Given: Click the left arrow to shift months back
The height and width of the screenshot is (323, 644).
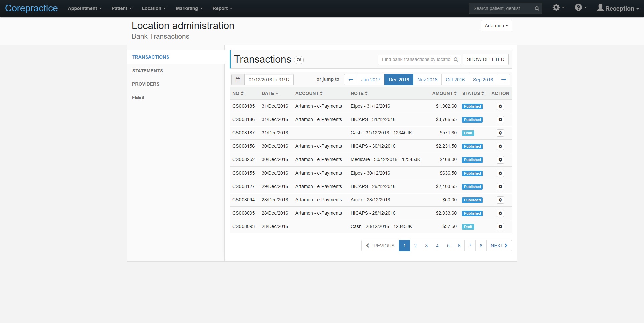Looking at the screenshot, I should coord(350,80).
